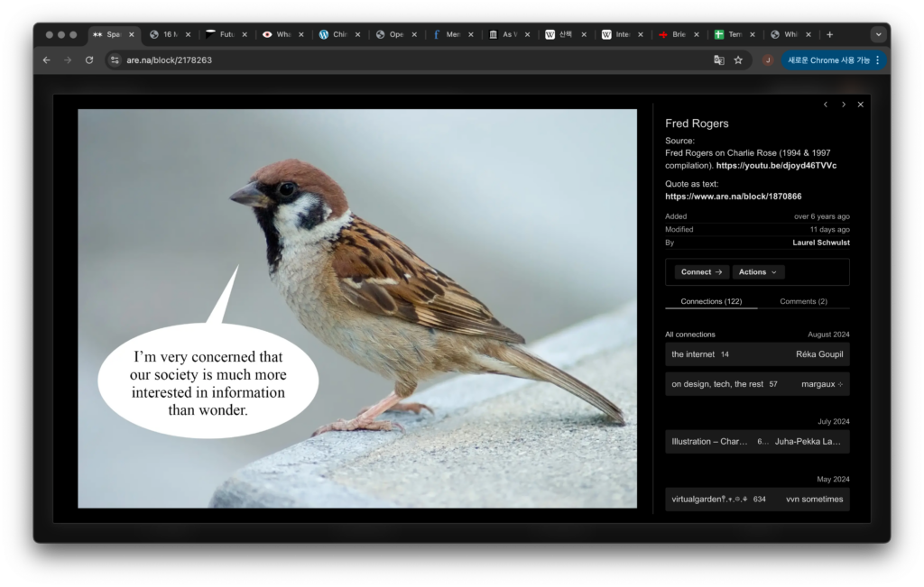Switch to the Comments (2) tab
The height and width of the screenshot is (587, 924).
803,301
